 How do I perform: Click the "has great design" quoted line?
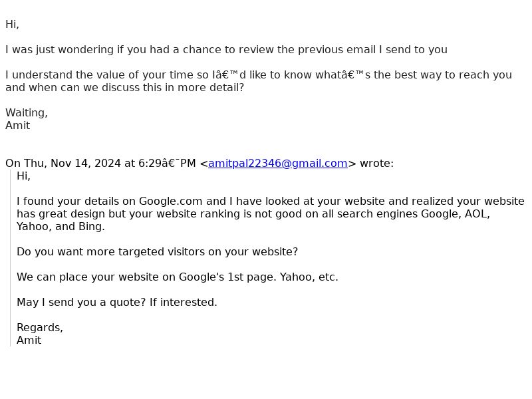tap(253, 213)
